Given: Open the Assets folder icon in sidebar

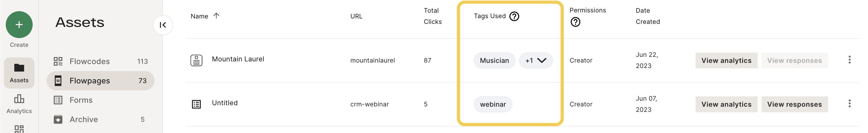Looking at the screenshot, I should pos(19,68).
